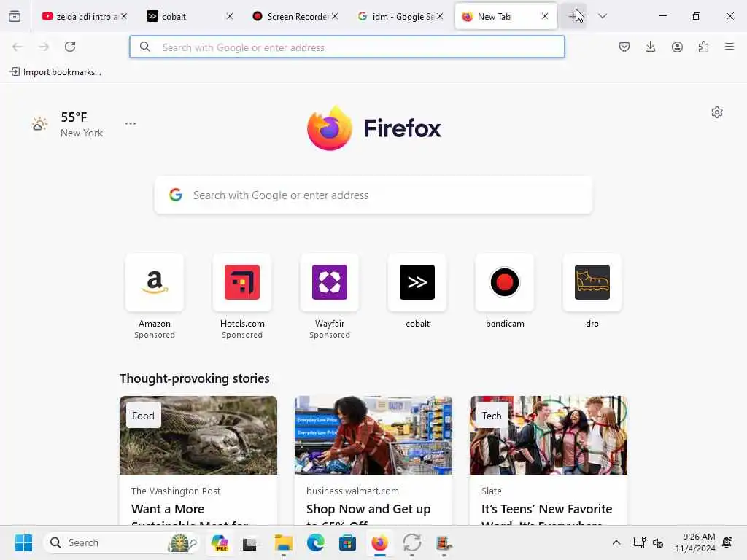Open Copilot from the taskbar
Screen dimensions: 747x560
coord(220,542)
